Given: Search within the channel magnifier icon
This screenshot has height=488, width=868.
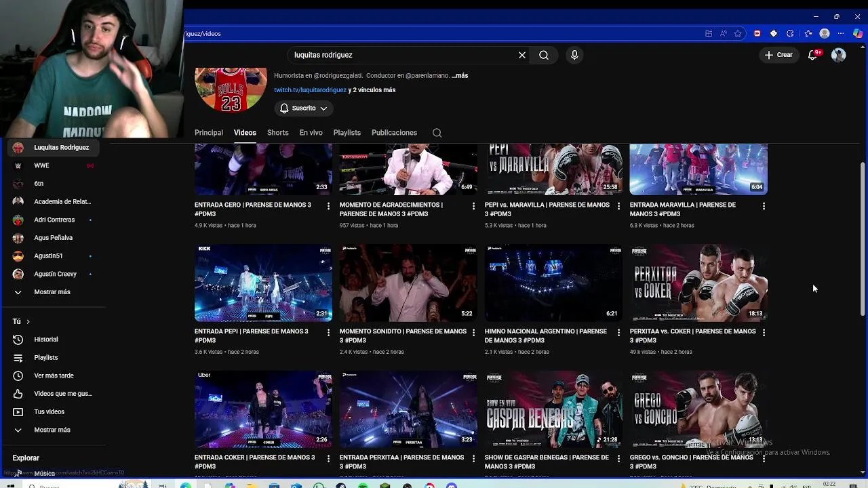Looking at the screenshot, I should pyautogui.click(x=437, y=133).
